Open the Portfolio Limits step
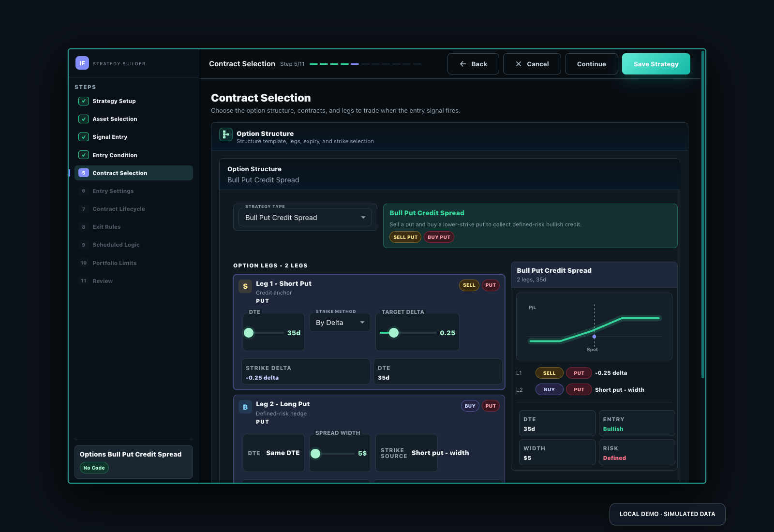The height and width of the screenshot is (532, 774). coord(134,263)
